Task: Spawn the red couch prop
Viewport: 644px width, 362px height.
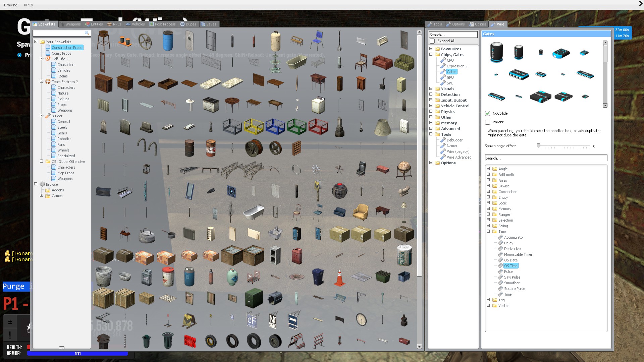Action: (382, 62)
